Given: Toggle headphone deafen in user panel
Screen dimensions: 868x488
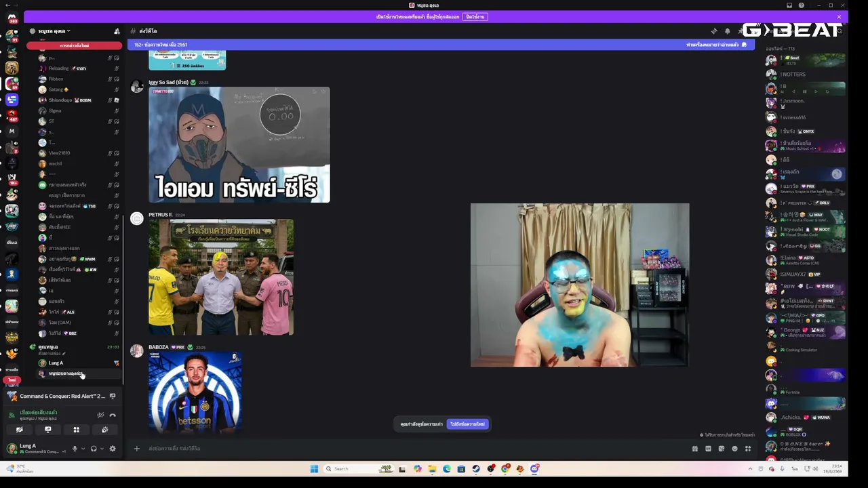Looking at the screenshot, I should (94, 449).
